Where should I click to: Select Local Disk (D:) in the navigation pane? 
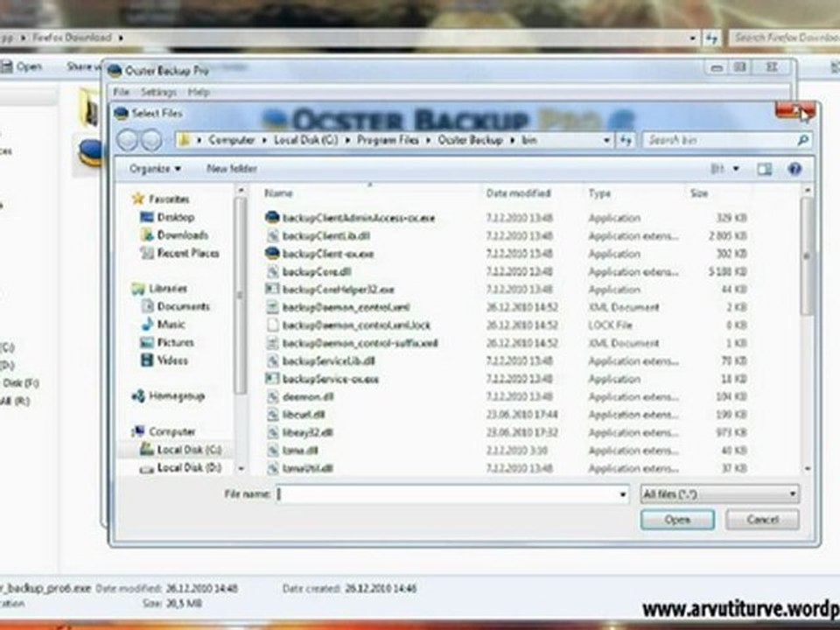[189, 467]
